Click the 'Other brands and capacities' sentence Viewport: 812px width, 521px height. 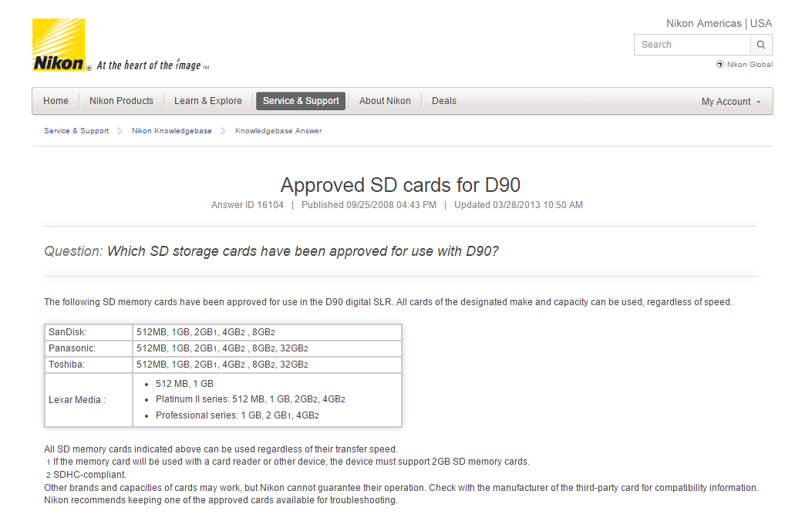401,488
